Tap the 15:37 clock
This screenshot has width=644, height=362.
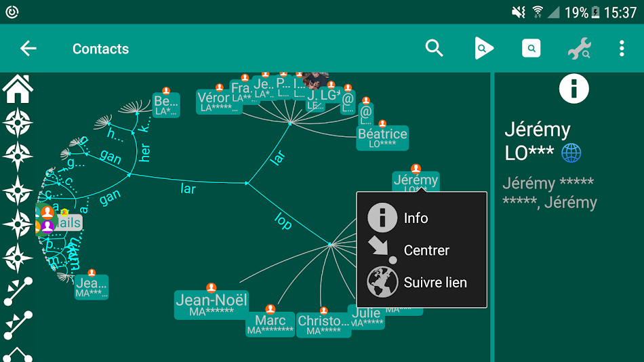(x=620, y=12)
